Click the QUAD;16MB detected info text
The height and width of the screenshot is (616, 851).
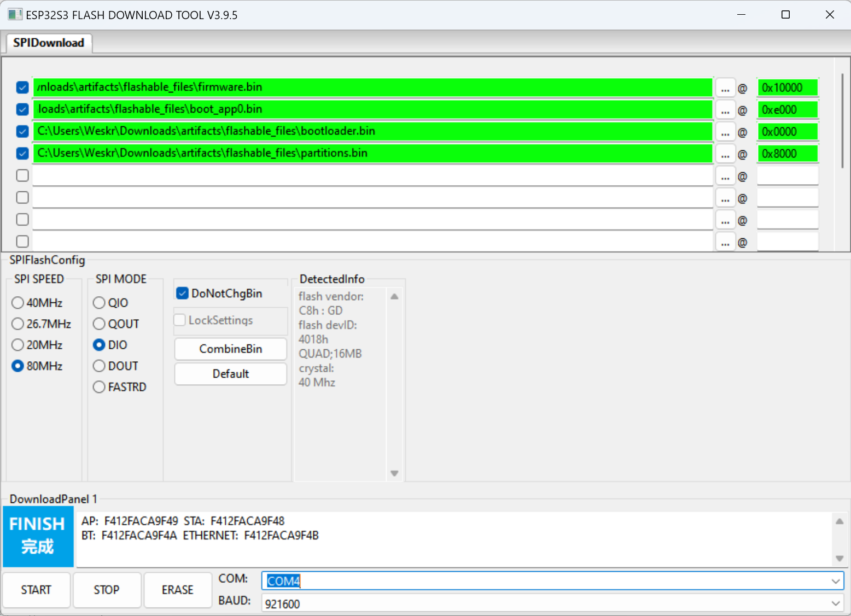(330, 354)
